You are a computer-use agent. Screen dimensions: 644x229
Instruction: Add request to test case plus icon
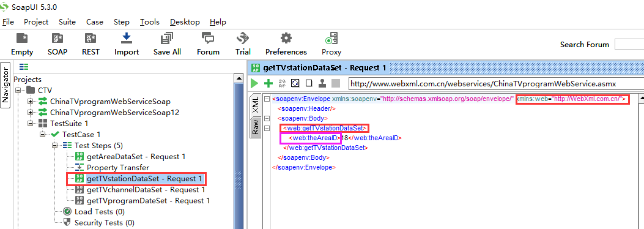pos(268,83)
